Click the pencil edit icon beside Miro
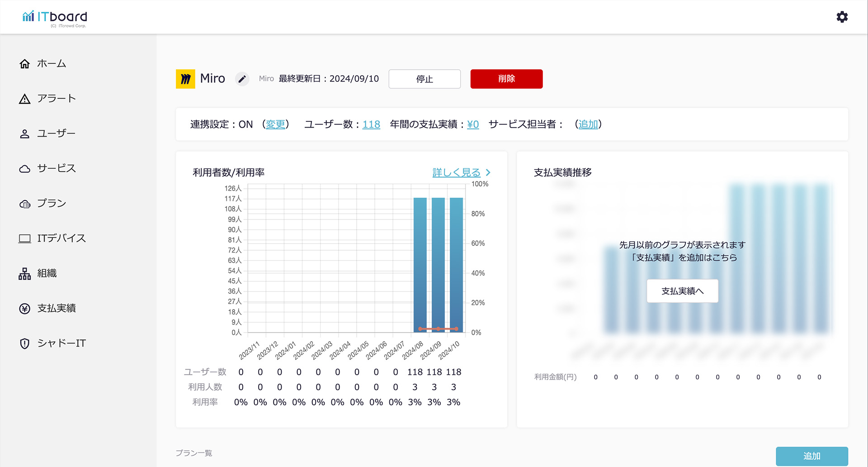 click(242, 79)
